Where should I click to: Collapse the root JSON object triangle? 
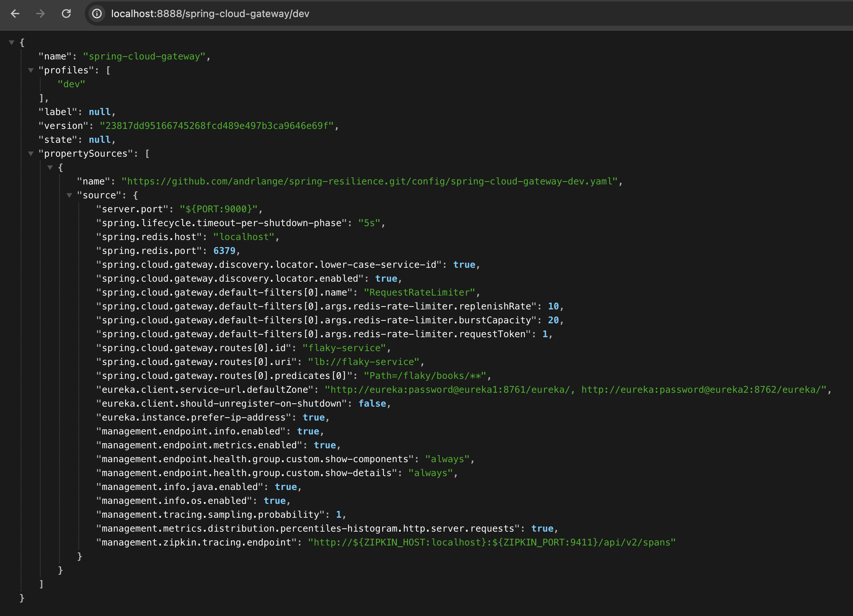12,42
